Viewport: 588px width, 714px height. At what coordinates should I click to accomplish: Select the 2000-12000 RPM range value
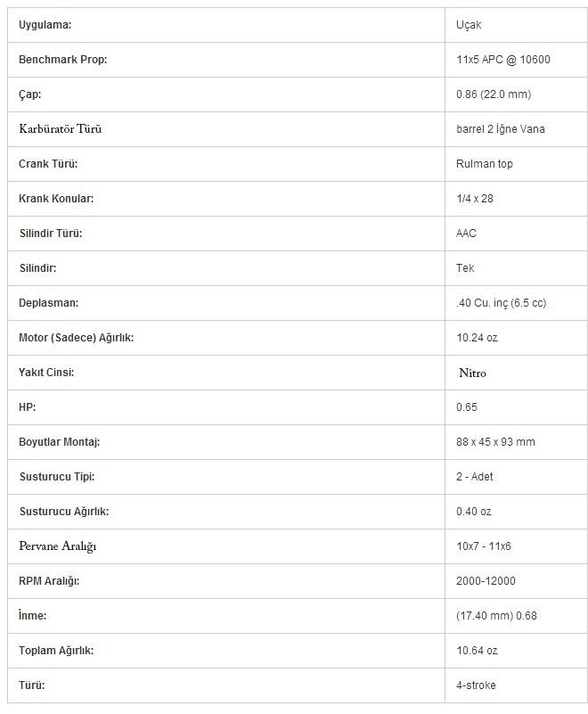[486, 581]
